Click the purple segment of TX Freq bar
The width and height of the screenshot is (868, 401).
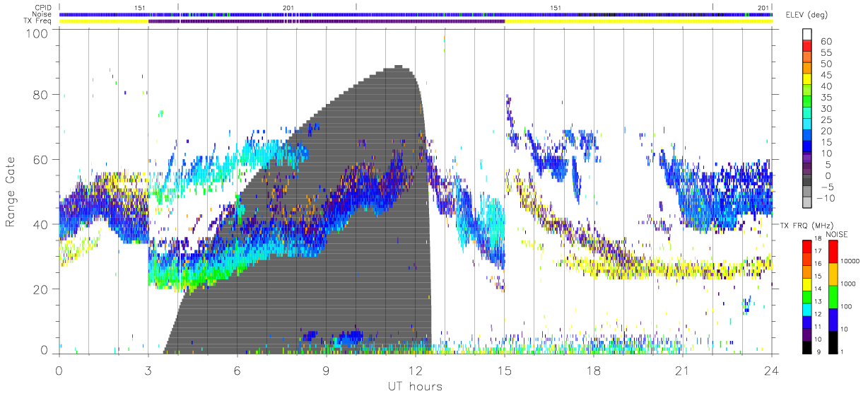click(327, 21)
